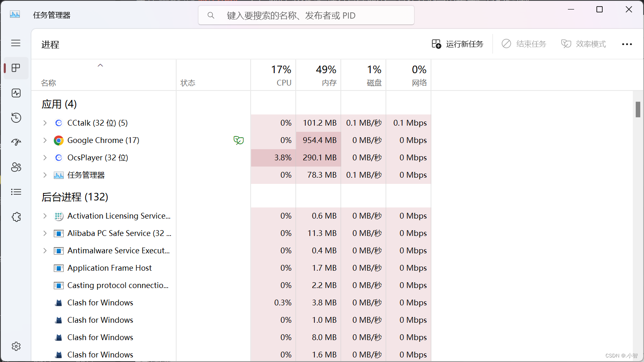Open the Users sidebar icon
Screen dimensions: 644x362
click(16, 167)
